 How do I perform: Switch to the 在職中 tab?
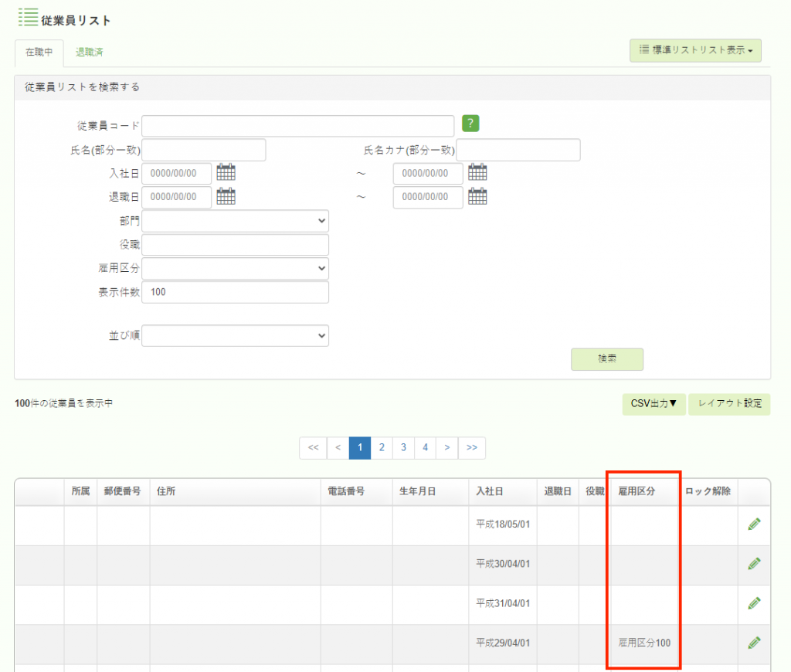(39, 53)
